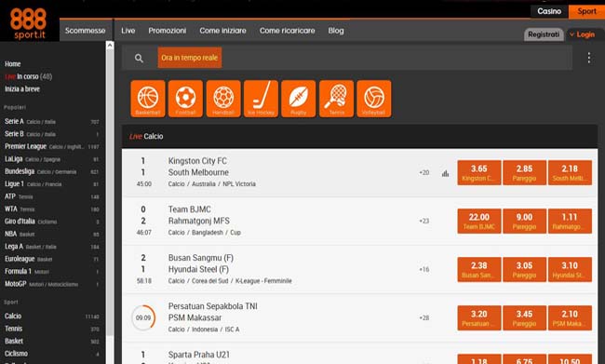The width and height of the screenshot is (605, 364).
Task: Open Giro d'Italia in sidebar
Action: (x=52, y=222)
